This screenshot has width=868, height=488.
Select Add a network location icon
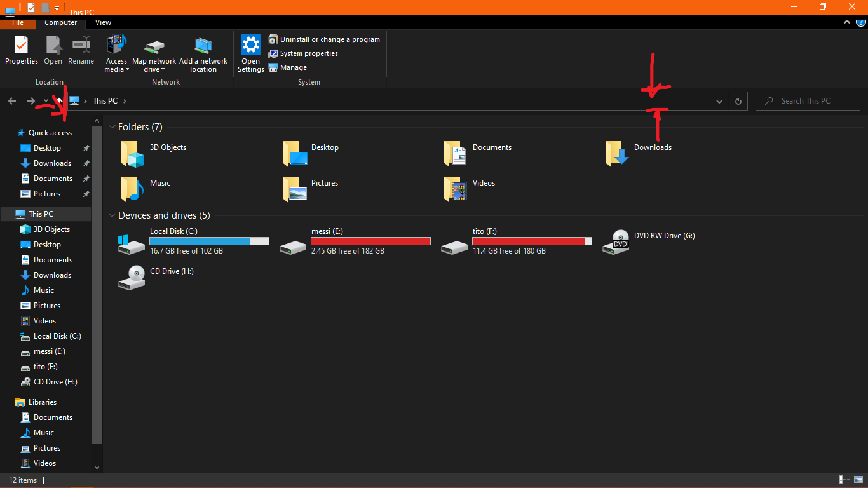[203, 46]
